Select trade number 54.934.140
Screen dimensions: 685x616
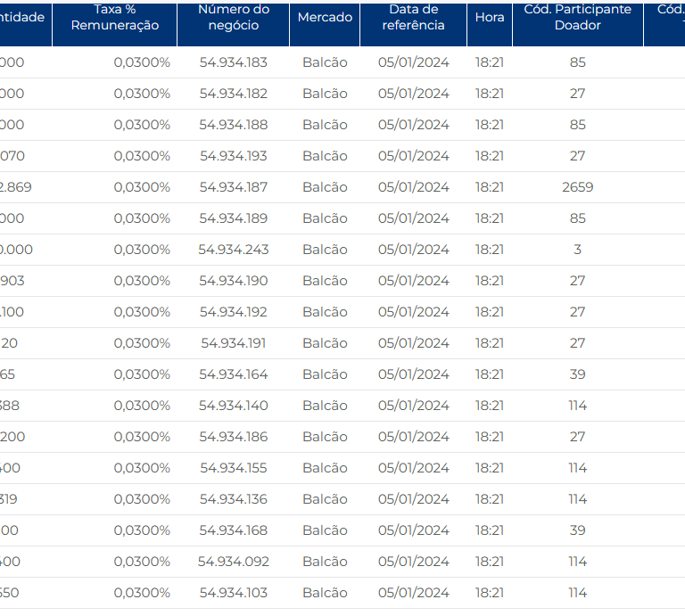point(234,406)
